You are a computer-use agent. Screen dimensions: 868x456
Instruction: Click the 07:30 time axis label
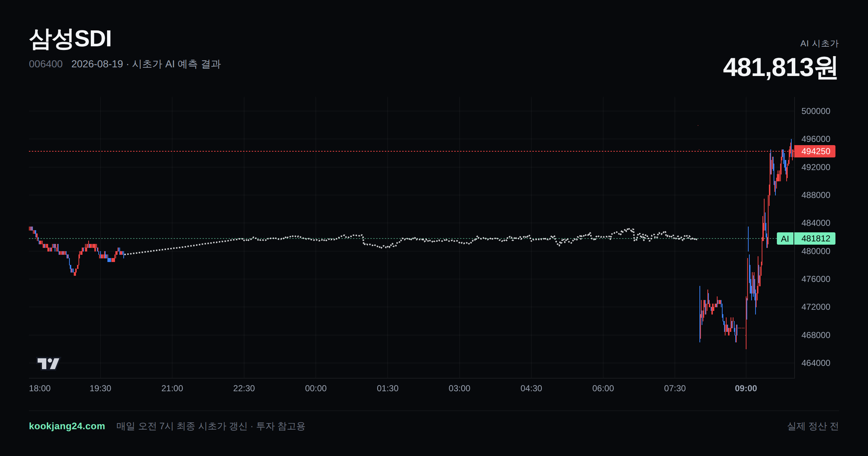675,388
